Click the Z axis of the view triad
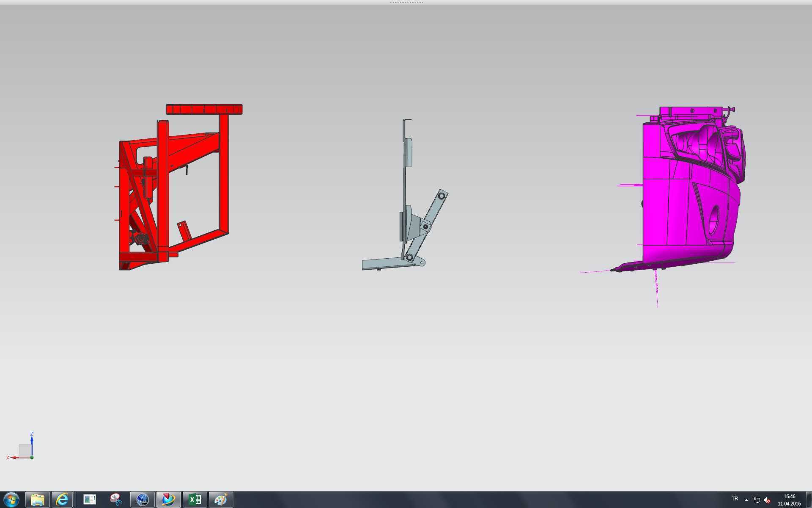The height and width of the screenshot is (508, 812). [x=32, y=442]
